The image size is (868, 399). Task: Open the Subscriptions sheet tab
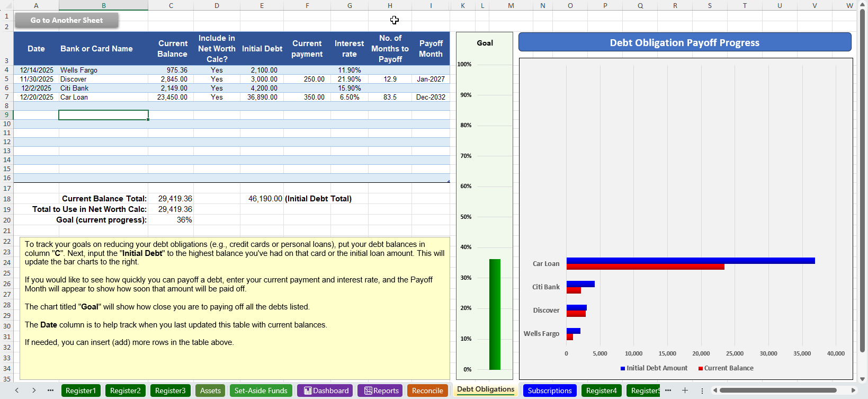click(x=550, y=391)
